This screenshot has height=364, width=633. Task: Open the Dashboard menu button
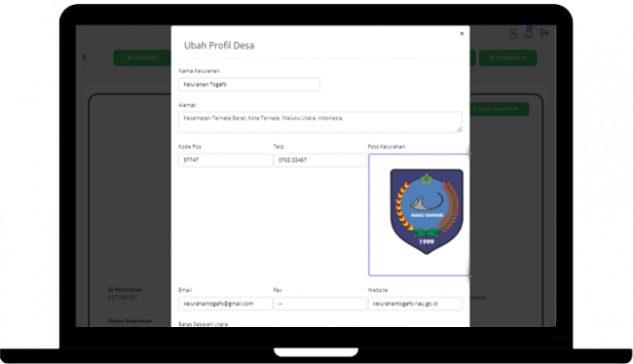tap(142, 57)
